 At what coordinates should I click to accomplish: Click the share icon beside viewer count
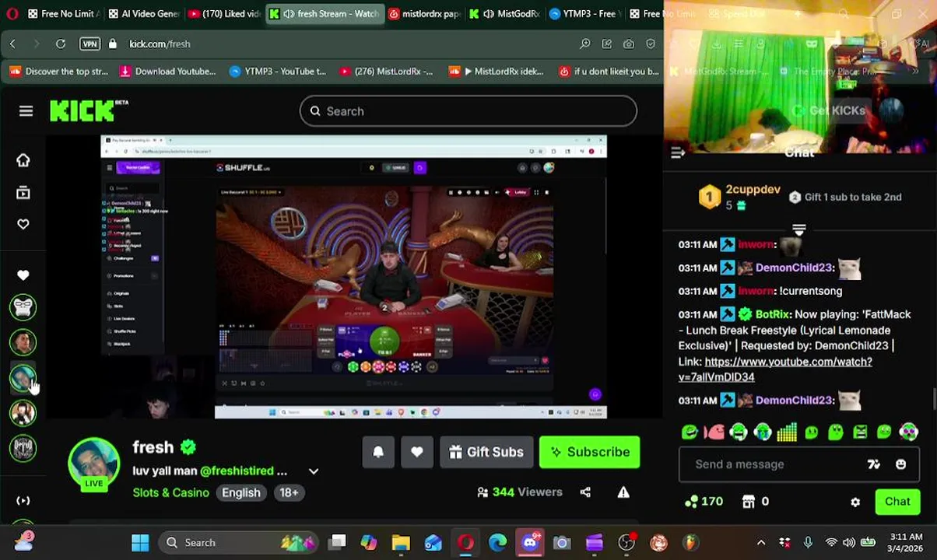click(585, 492)
